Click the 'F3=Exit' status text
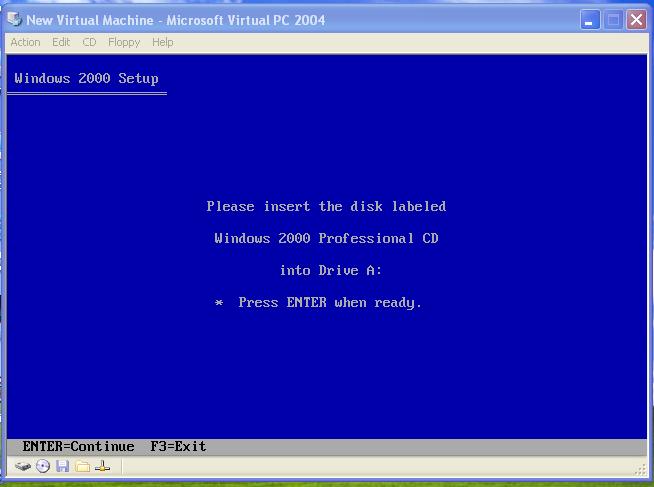The width and height of the screenshot is (654, 487). pos(178,447)
